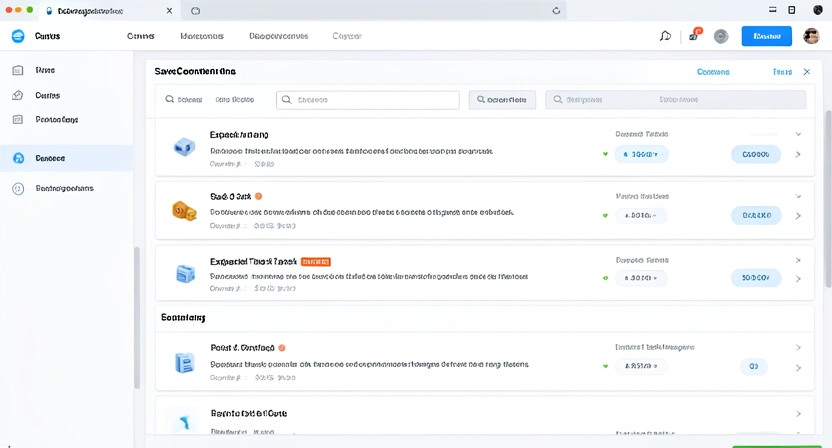Click top chevron in document row
This screenshot has width=832, height=448.
(x=798, y=348)
